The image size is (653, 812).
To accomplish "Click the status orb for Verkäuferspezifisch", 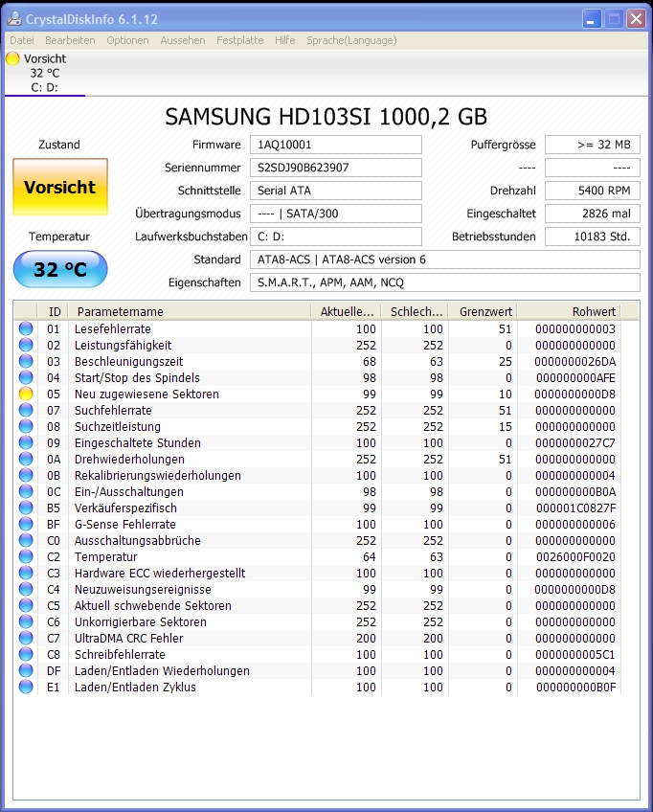I will pyautogui.click(x=26, y=508).
